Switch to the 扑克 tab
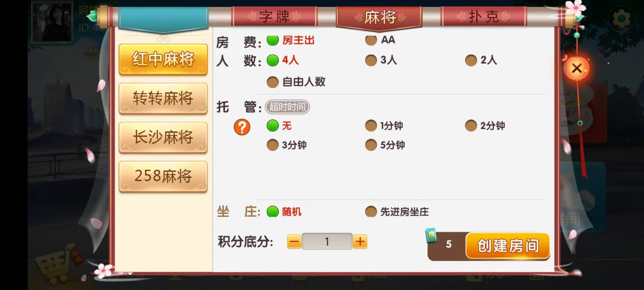The width and height of the screenshot is (644, 290). click(x=483, y=16)
